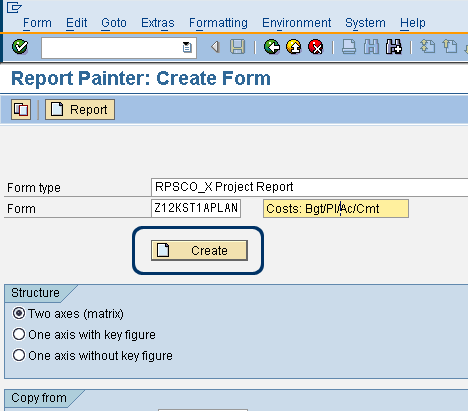Click the First Page icon

pos(428,47)
